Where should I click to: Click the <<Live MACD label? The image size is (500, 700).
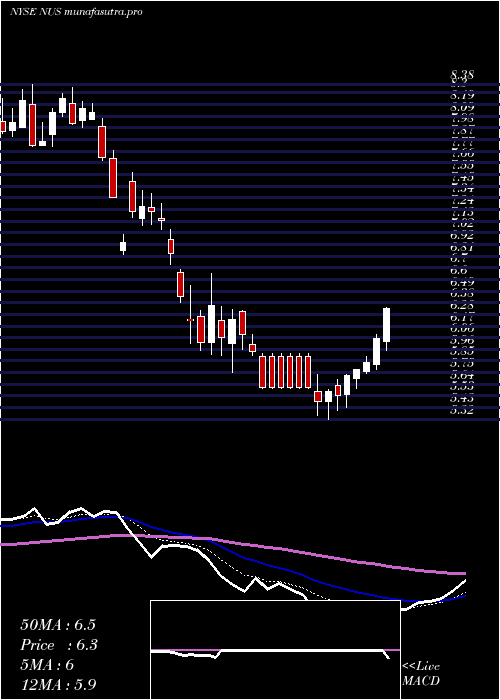click(421, 674)
